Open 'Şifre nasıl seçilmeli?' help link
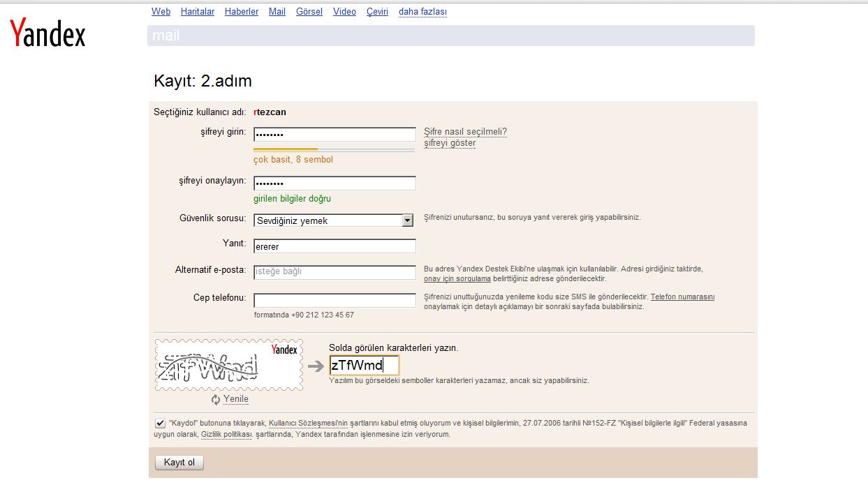Image resolution: width=868 pixels, height=494 pixels. click(465, 132)
